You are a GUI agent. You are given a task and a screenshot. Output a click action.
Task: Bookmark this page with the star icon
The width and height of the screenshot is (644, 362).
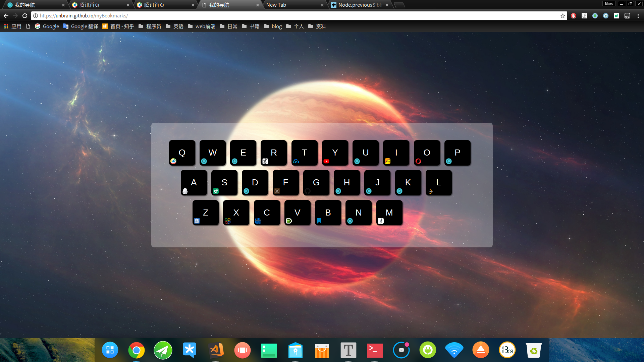[x=563, y=16]
